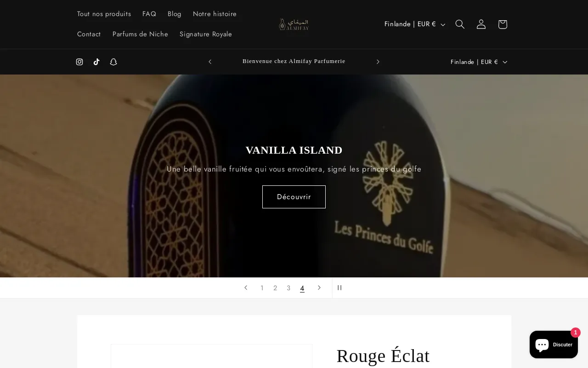Open the Parfums de Niche menu
The height and width of the screenshot is (368, 588).
click(x=140, y=34)
